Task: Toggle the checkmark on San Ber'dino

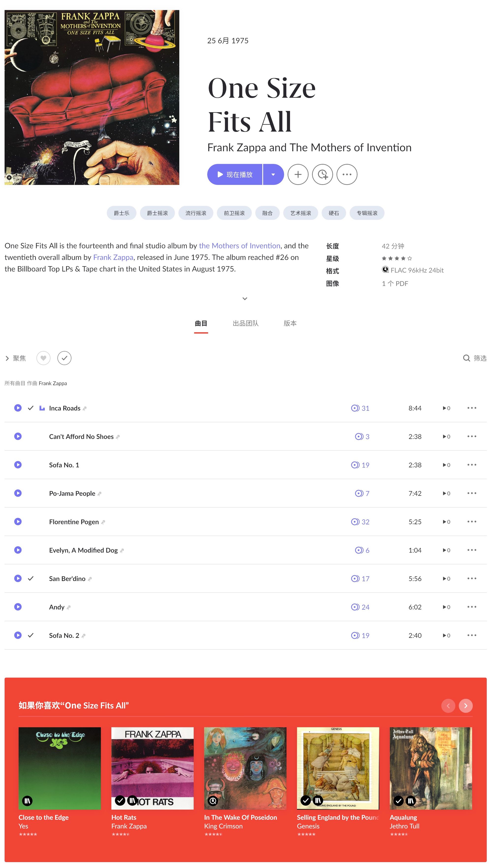Action: click(31, 578)
